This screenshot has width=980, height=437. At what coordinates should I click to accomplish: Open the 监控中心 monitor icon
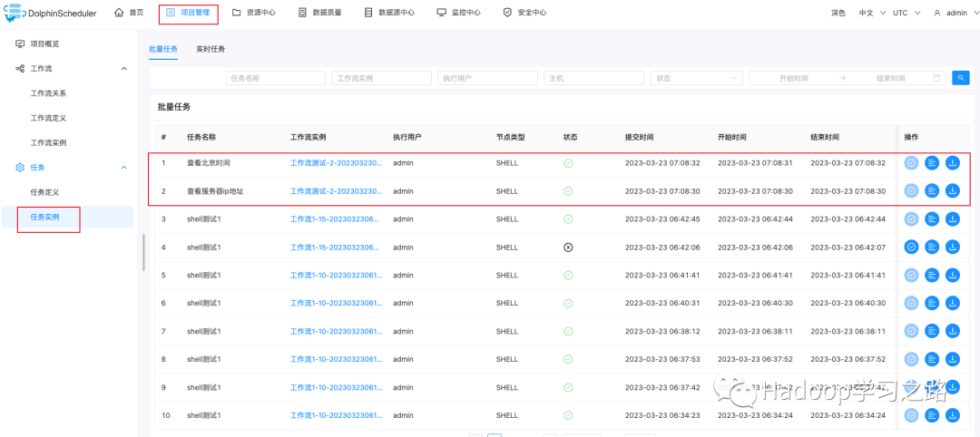click(x=441, y=13)
